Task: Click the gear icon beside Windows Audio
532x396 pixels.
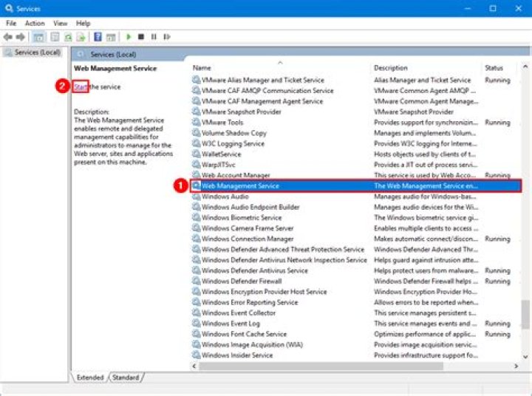Action: pos(196,197)
